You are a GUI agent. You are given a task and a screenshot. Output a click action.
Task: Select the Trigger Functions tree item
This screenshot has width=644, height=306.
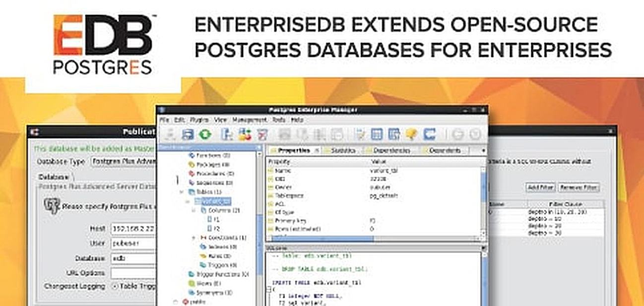[219, 274]
